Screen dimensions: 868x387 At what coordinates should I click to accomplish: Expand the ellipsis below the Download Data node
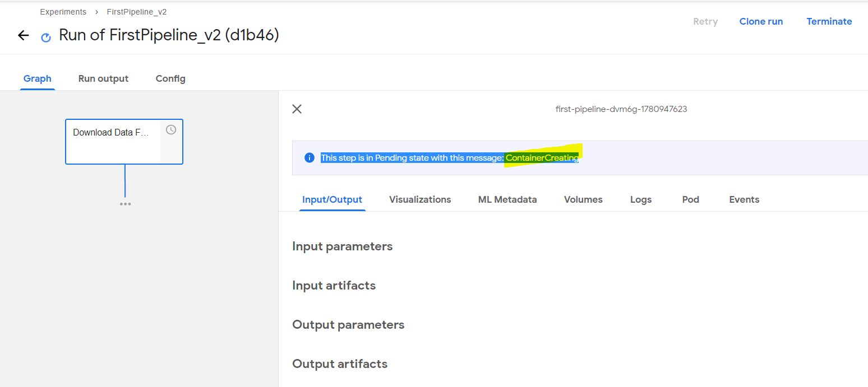click(124, 204)
